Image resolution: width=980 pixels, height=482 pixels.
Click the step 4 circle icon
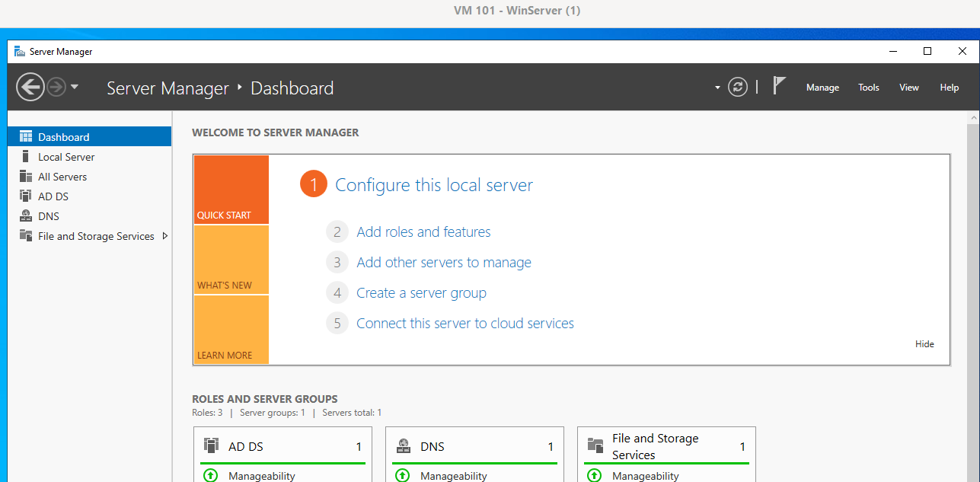(337, 292)
